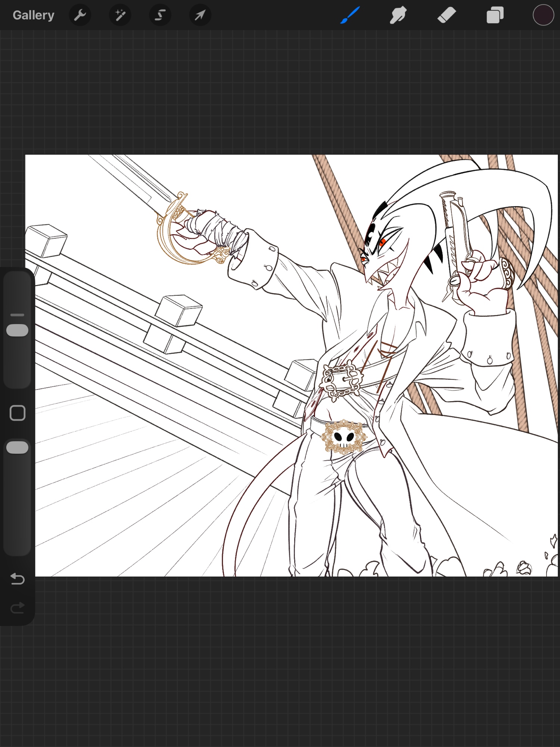This screenshot has width=560, height=747.
Task: Select the Smudge tool
Action: coord(398,15)
